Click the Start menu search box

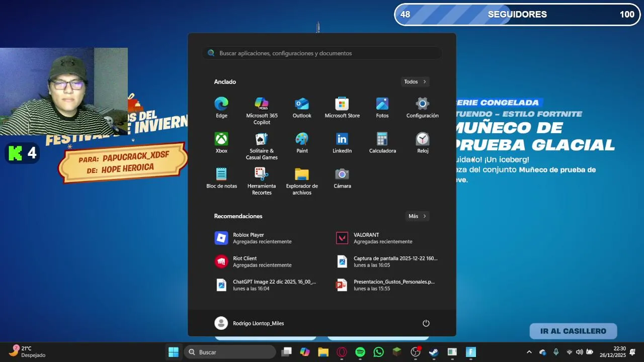click(322, 53)
